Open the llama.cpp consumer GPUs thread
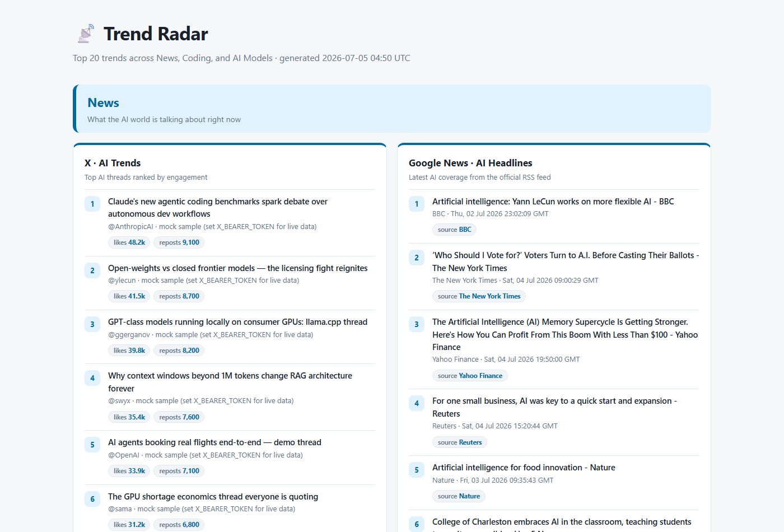The width and height of the screenshot is (784, 532). [x=237, y=322]
